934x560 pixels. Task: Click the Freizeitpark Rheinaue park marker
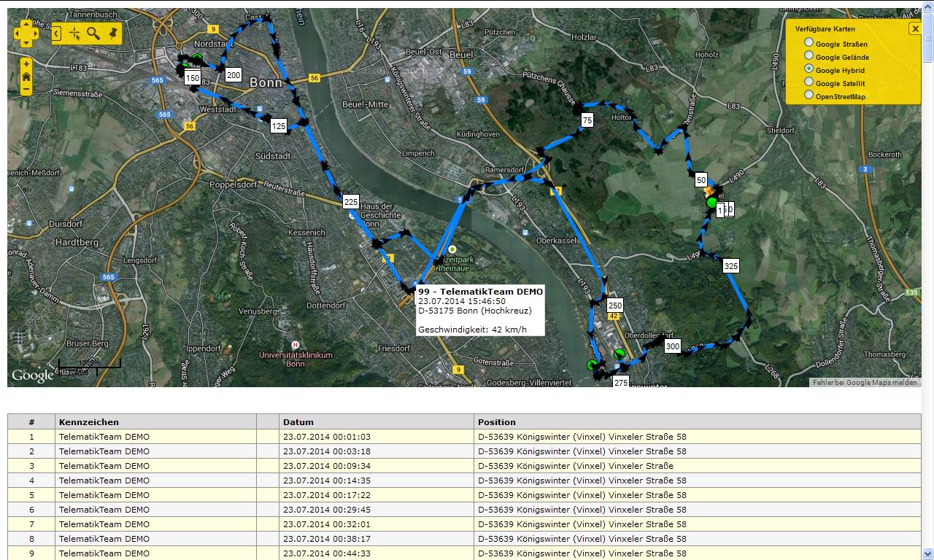[x=452, y=249]
